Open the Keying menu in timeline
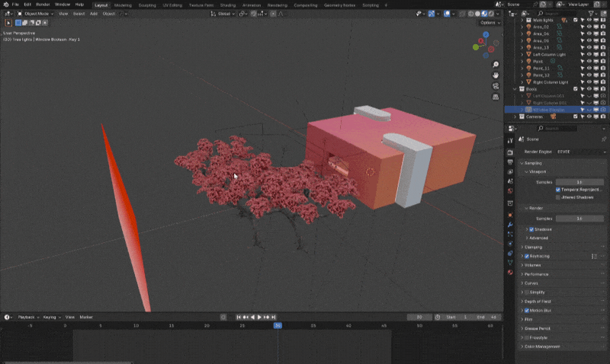This screenshot has height=364, width=610. pyautogui.click(x=50, y=317)
